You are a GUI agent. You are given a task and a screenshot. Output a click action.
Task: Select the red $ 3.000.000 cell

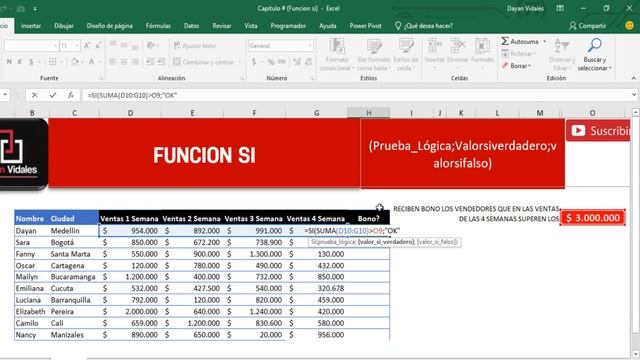click(x=593, y=218)
